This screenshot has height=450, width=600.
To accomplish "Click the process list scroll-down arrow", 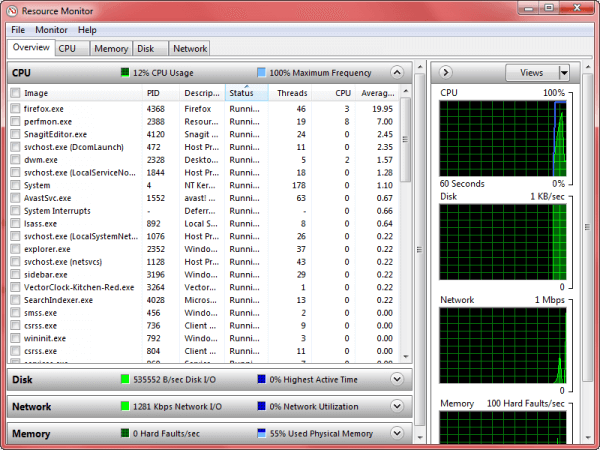I will click(x=406, y=357).
